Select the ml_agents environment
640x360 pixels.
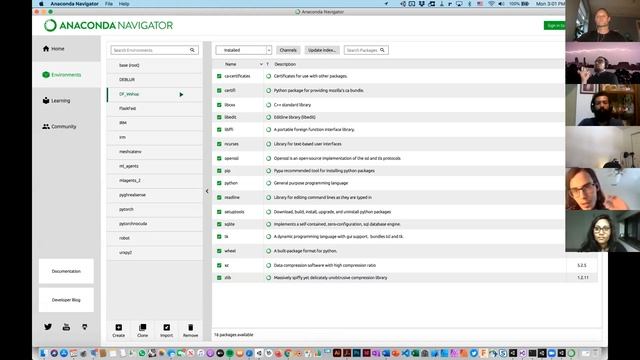154,166
